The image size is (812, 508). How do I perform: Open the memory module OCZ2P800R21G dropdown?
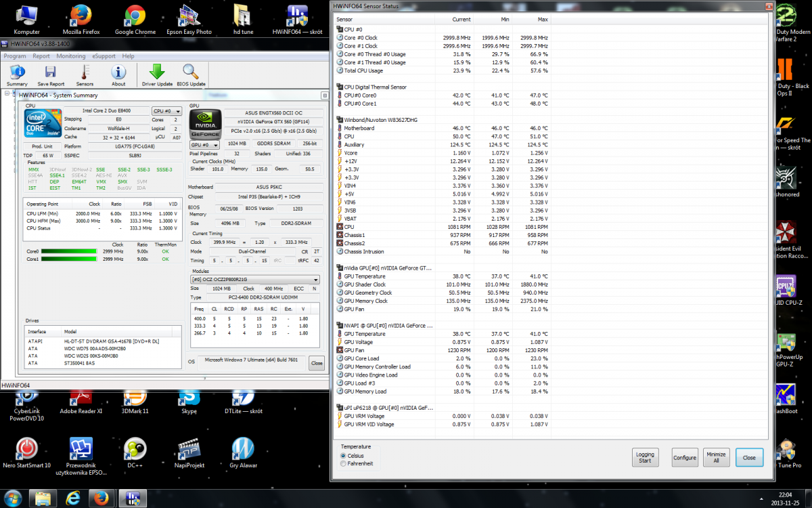[x=255, y=279]
